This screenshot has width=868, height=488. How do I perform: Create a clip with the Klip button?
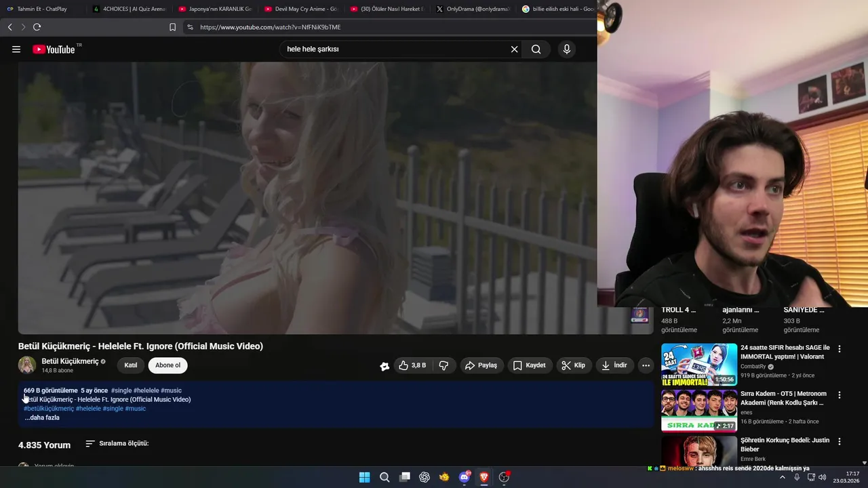(574, 365)
